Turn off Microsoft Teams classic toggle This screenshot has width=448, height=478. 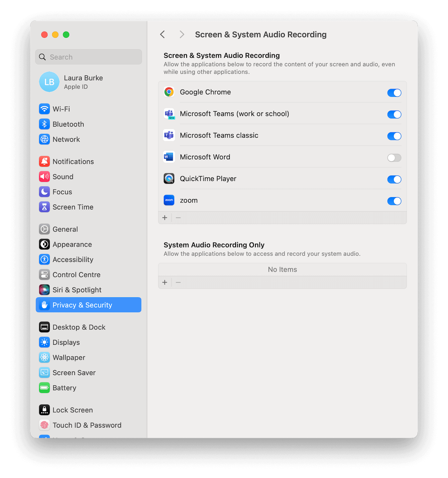coord(394,136)
